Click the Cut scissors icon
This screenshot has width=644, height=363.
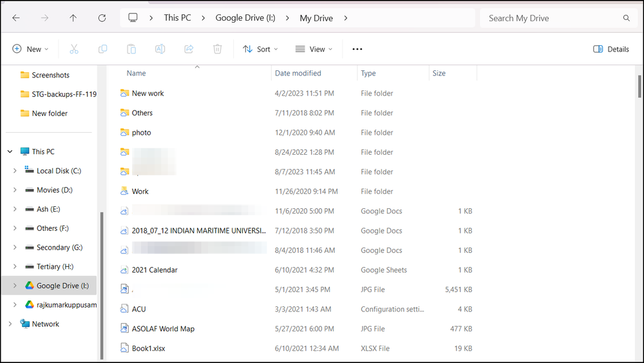click(x=74, y=49)
